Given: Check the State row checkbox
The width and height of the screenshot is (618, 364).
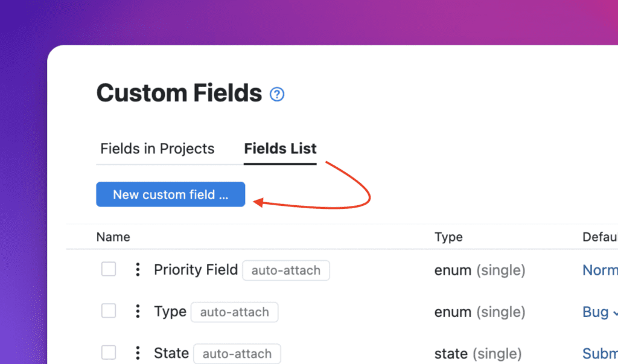Looking at the screenshot, I should pos(109,353).
